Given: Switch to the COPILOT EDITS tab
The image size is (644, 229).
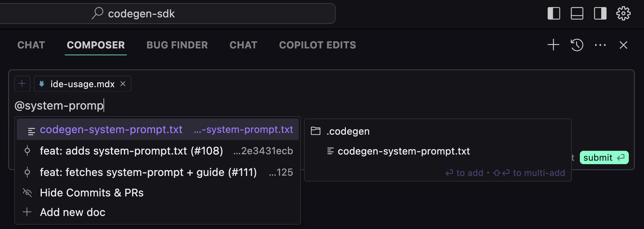Looking at the screenshot, I should [x=318, y=45].
